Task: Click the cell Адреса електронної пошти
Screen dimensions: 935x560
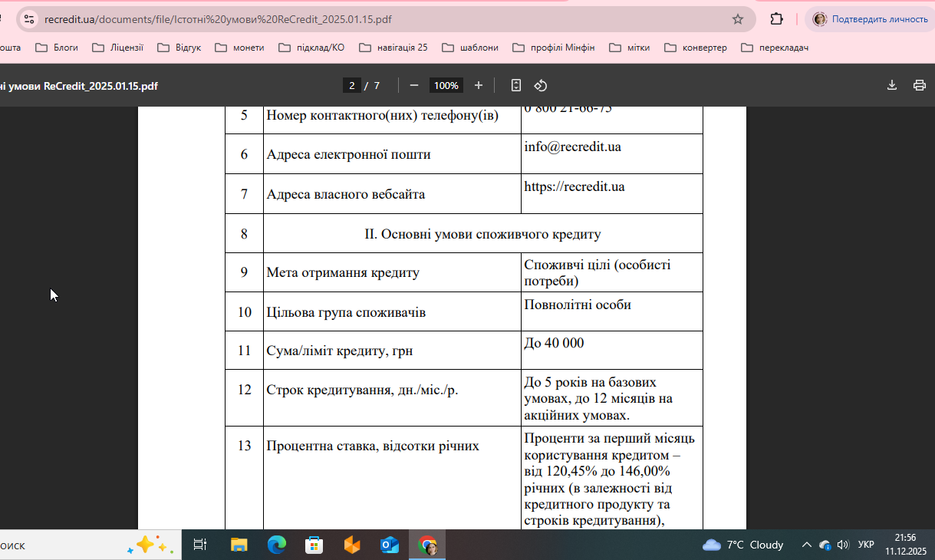Action: (x=392, y=154)
